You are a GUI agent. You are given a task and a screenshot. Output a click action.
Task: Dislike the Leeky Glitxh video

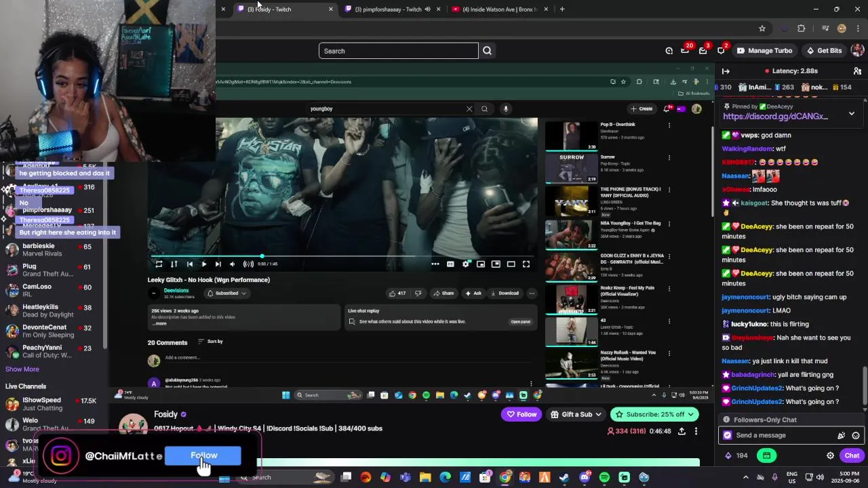click(x=418, y=293)
